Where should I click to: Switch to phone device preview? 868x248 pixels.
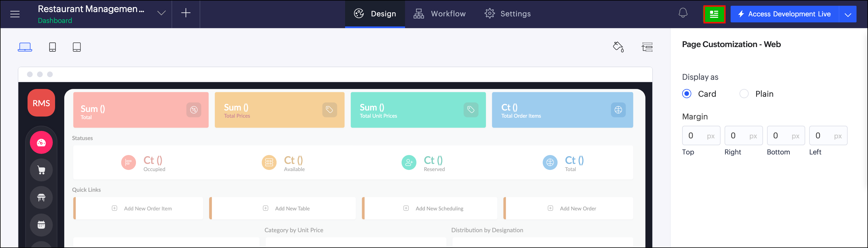(x=52, y=47)
